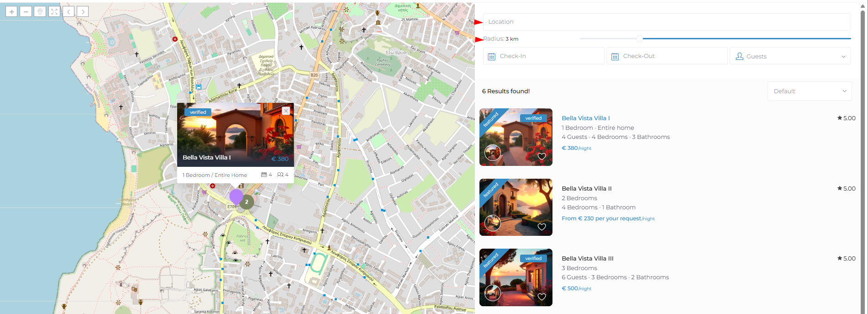Open the Bella Vista Villa II listing title
Screen dimensions: 868x314
coord(586,189)
